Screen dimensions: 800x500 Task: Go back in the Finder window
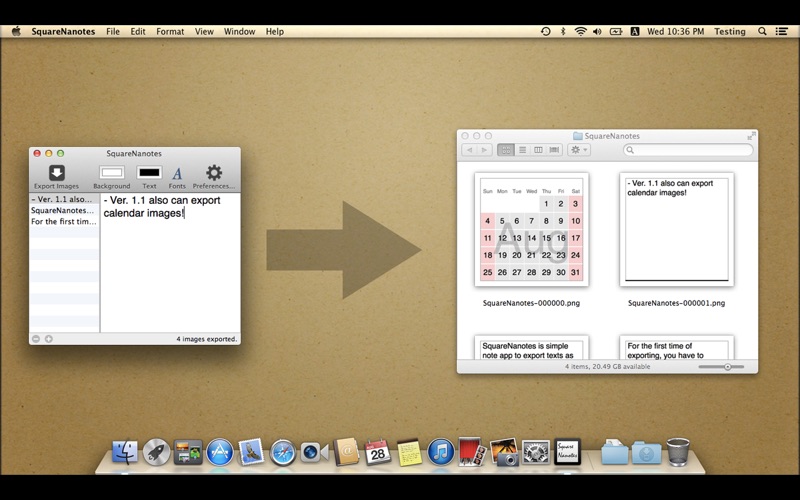pyautogui.click(x=469, y=149)
